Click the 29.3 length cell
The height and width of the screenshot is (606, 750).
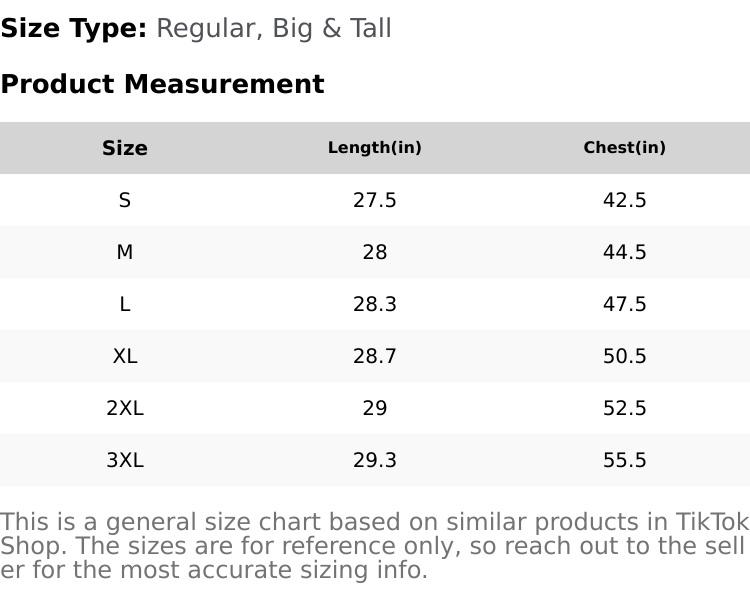click(x=375, y=460)
